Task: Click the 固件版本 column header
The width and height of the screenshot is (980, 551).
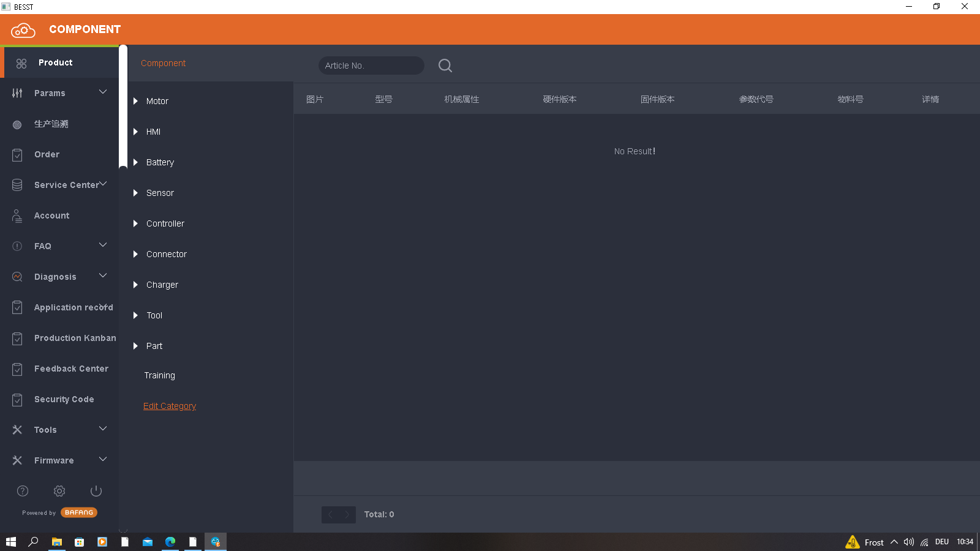Action: 657,99
